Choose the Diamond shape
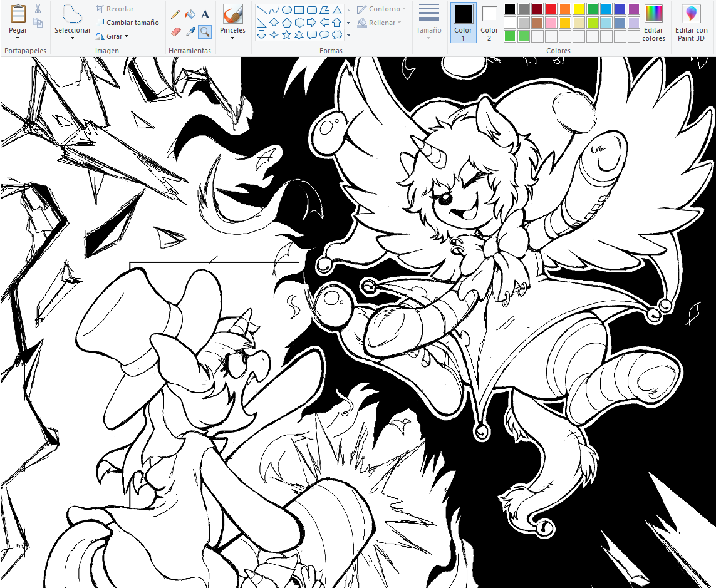 point(274,23)
